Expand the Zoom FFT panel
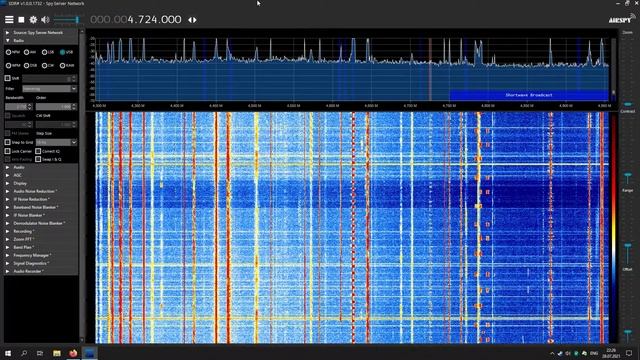Screen dimensions: 640x360 click(x=41, y=239)
